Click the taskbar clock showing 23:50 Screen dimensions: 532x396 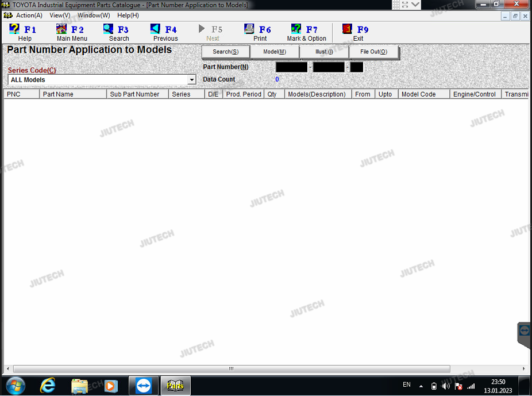498,386
